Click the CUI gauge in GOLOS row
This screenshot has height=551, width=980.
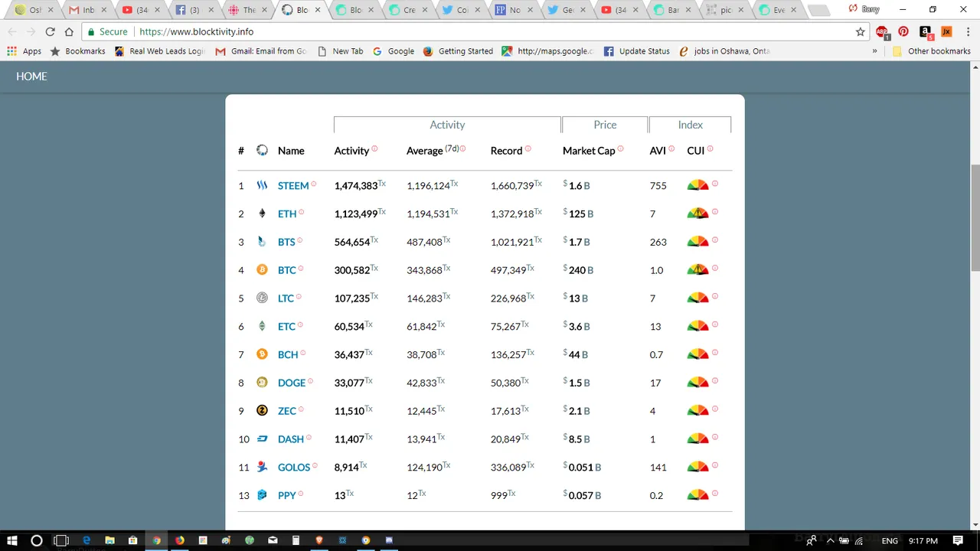[x=697, y=467]
